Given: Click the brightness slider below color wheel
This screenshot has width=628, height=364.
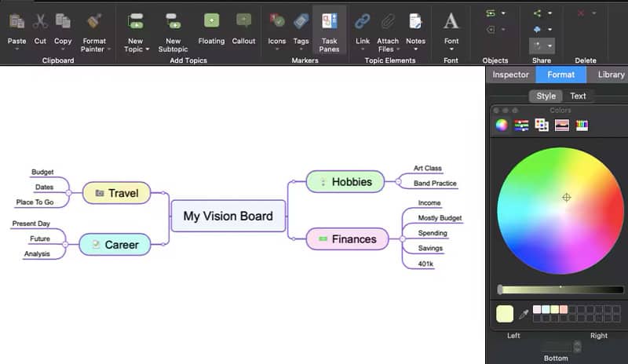Looking at the screenshot, I should (558, 289).
